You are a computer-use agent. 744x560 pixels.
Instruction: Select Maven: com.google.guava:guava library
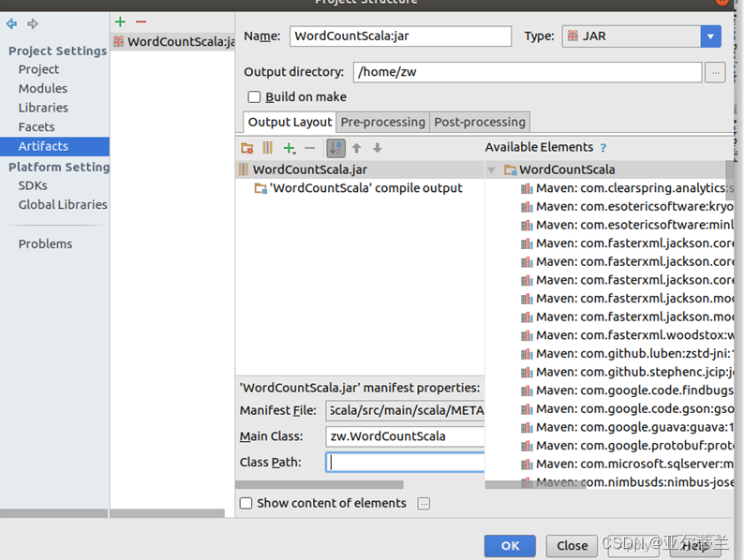627,428
